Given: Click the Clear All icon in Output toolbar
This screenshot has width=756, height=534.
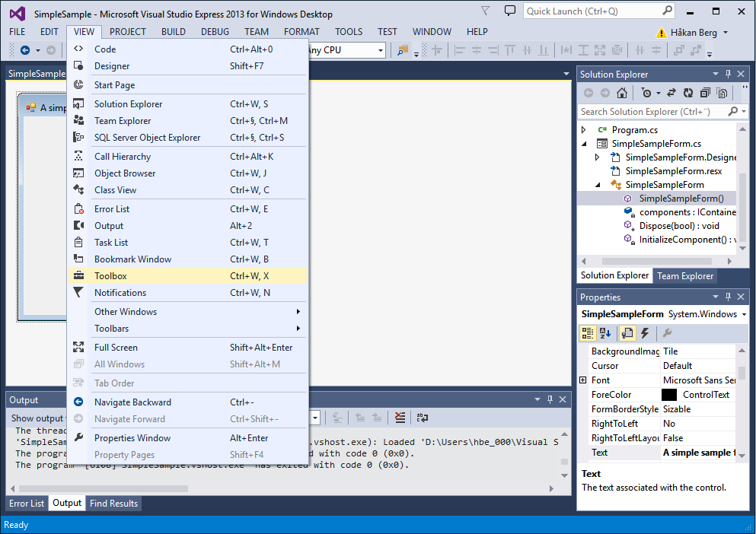Looking at the screenshot, I should coord(400,418).
